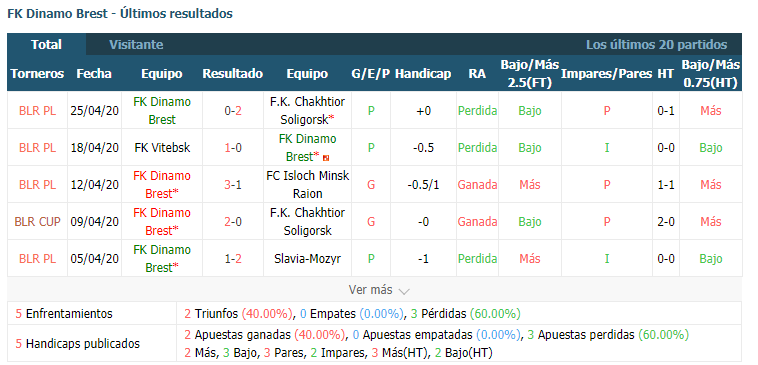The image size is (758, 365).
Task: Click the red card icon beside Dinamo Brest
Action: click(327, 158)
